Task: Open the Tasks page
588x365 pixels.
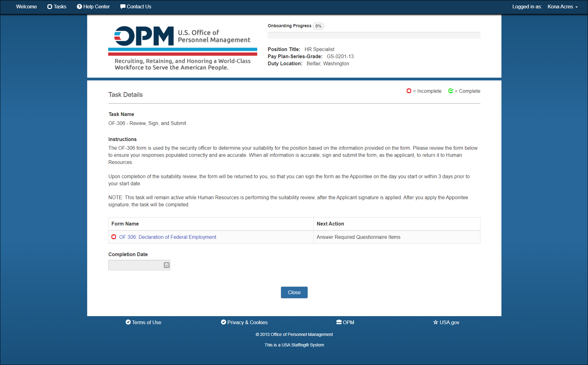Action: click(x=57, y=6)
